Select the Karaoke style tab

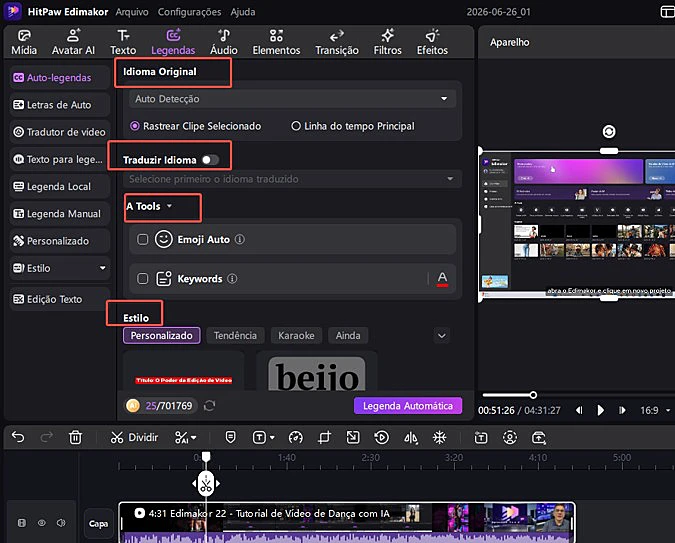(296, 335)
